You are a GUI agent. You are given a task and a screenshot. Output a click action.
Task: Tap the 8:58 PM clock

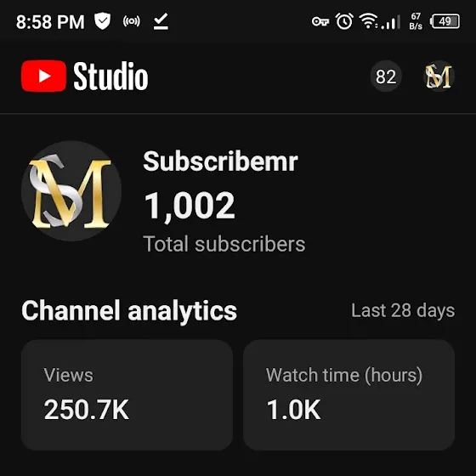tap(50, 22)
